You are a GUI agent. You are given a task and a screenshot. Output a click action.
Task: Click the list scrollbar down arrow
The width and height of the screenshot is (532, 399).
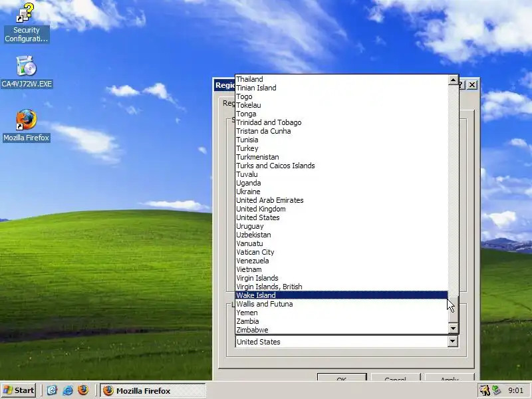(454, 328)
